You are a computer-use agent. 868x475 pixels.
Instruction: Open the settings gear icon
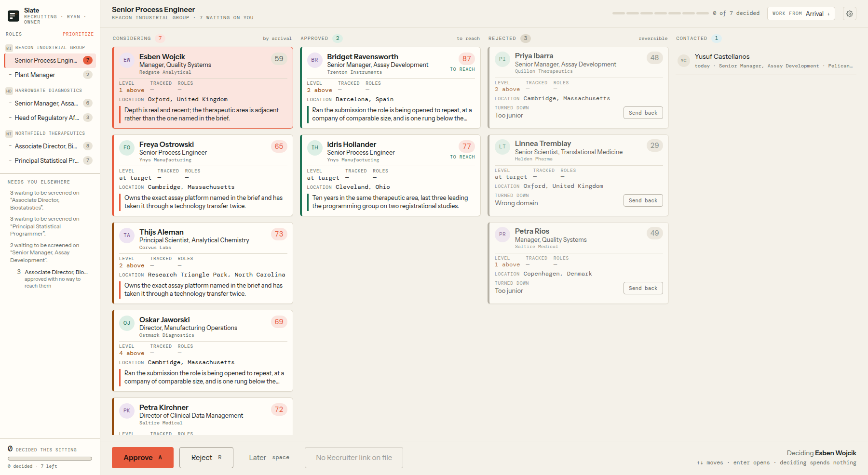click(850, 13)
